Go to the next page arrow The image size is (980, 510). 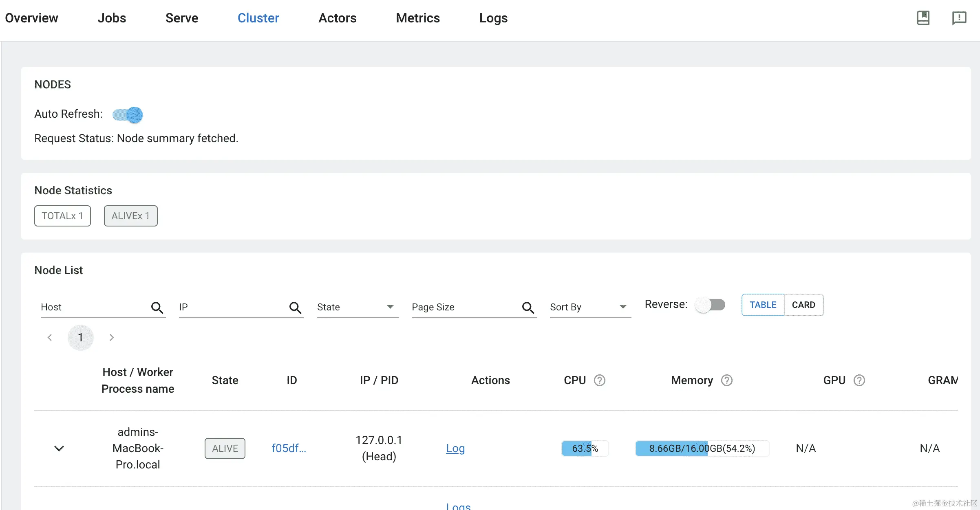click(x=111, y=337)
